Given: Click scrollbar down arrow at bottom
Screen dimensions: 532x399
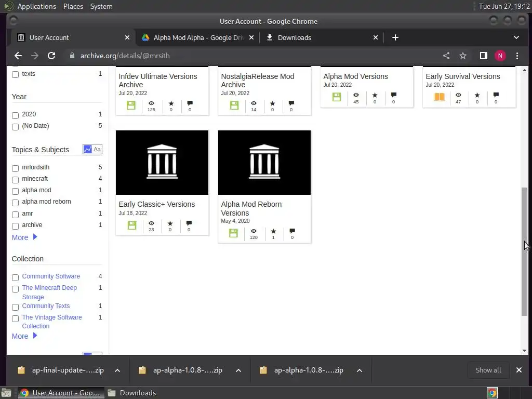Looking at the screenshot, I should tap(525, 351).
